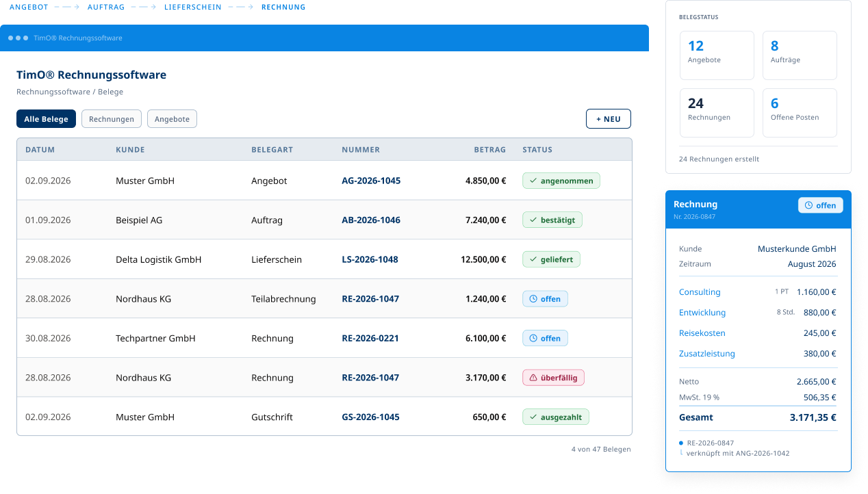Switch to the Rechnungen filter tab
The width and height of the screenshot is (868, 494).
112,119
